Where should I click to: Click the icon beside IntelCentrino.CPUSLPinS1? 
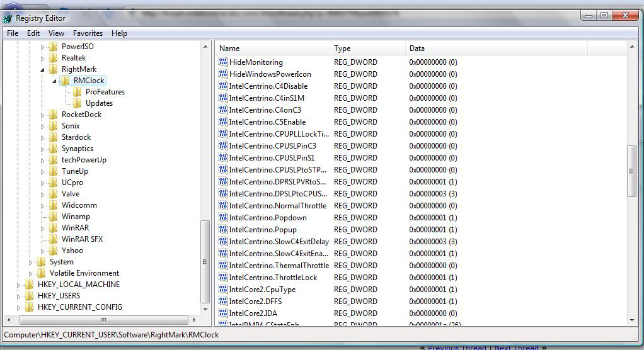[x=223, y=157]
